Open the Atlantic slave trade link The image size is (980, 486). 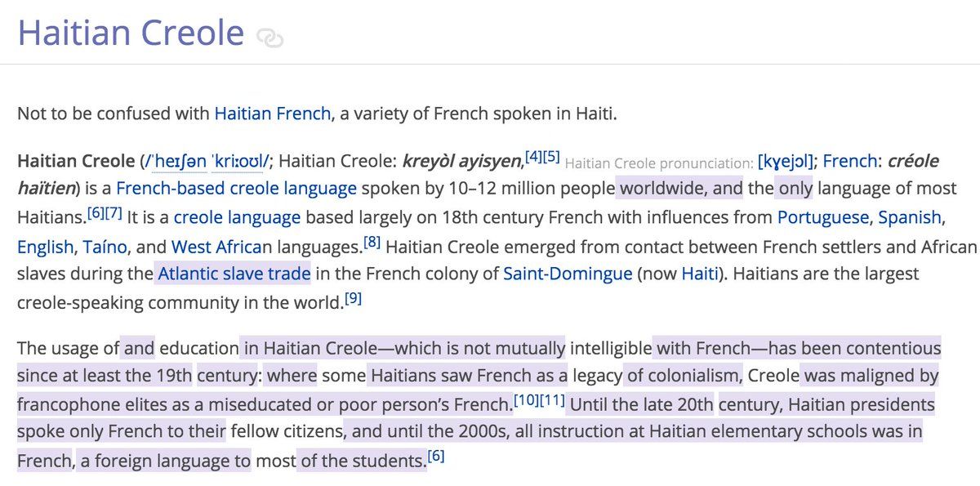pyautogui.click(x=234, y=274)
